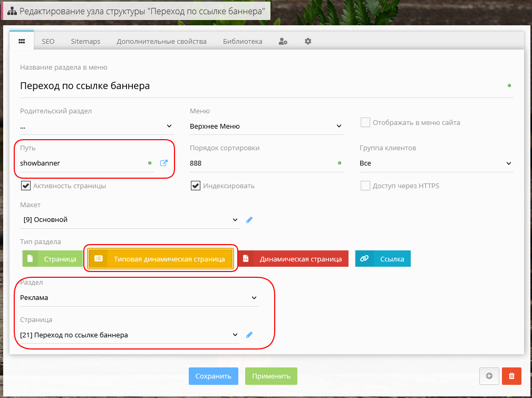This screenshot has width=532, height=398.
Task: Click the 'Сохранить' button
Action: 213,376
